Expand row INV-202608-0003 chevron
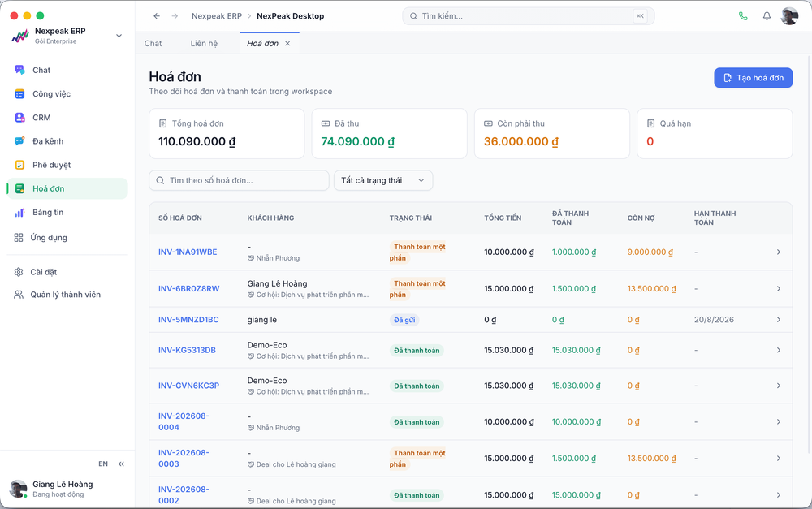This screenshot has width=812, height=509. pyautogui.click(x=779, y=458)
